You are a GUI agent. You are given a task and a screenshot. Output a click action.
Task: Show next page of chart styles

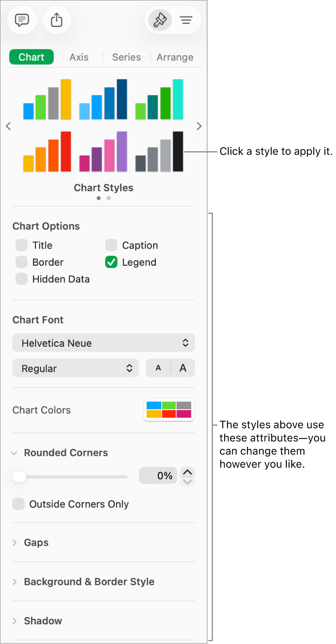(x=199, y=126)
